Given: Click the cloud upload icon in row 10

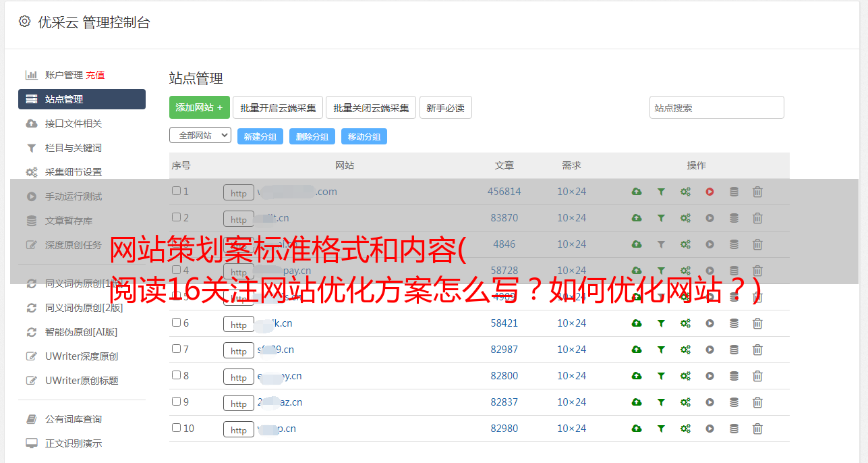Looking at the screenshot, I should pos(637,429).
